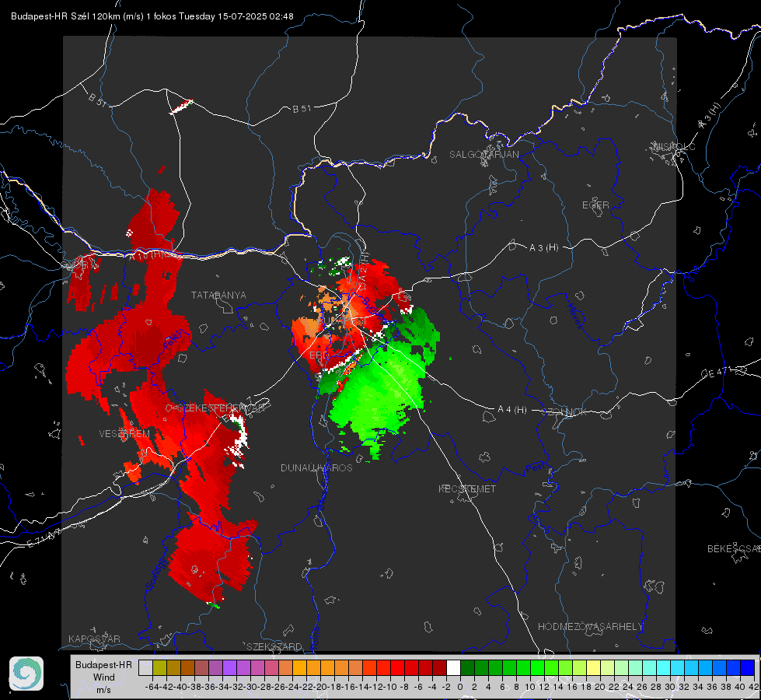761x700 pixels.
Task: Select the gray swatch left of -64
Action: tap(145, 667)
